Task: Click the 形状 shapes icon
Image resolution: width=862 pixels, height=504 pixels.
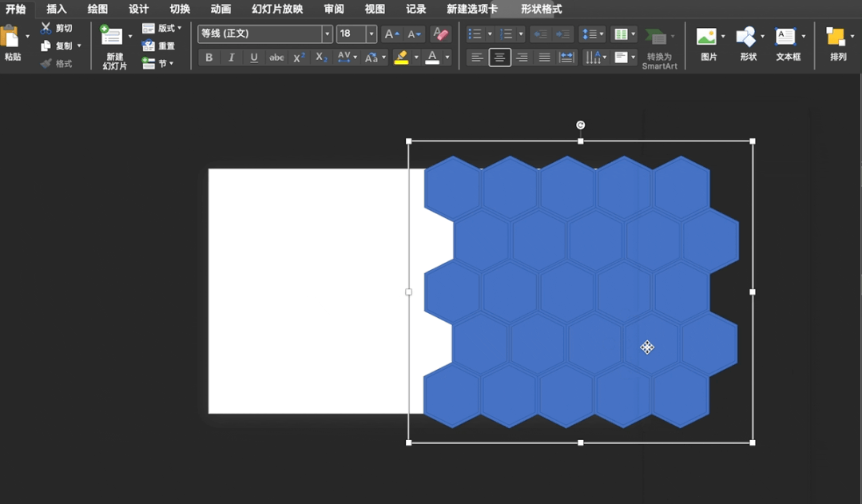Action: tap(745, 37)
